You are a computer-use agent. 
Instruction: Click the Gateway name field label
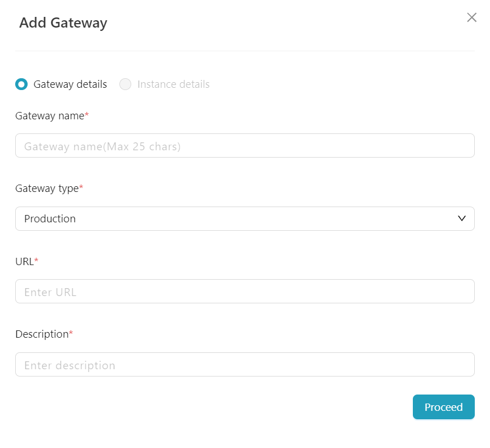(50, 116)
